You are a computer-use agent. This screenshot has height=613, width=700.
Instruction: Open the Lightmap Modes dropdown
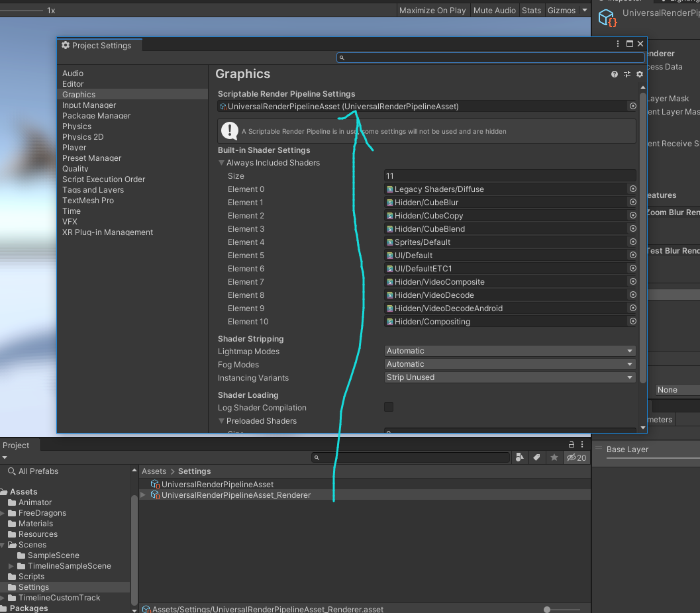pos(509,351)
